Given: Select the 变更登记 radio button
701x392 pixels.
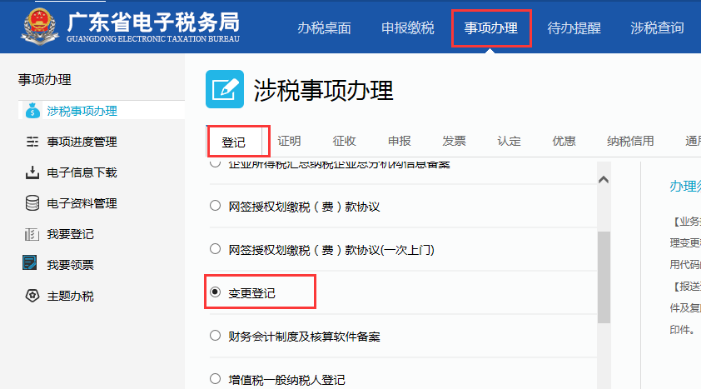Looking at the screenshot, I should click(215, 292).
